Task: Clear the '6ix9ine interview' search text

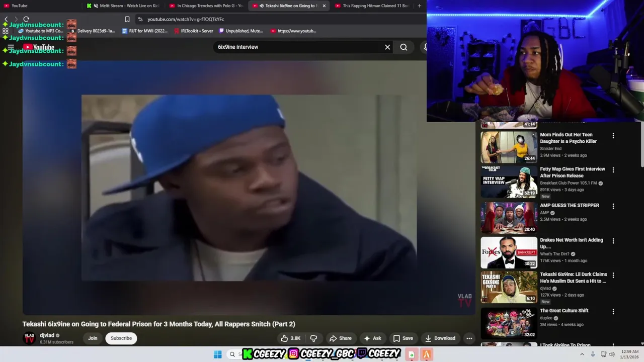Action: pyautogui.click(x=387, y=47)
